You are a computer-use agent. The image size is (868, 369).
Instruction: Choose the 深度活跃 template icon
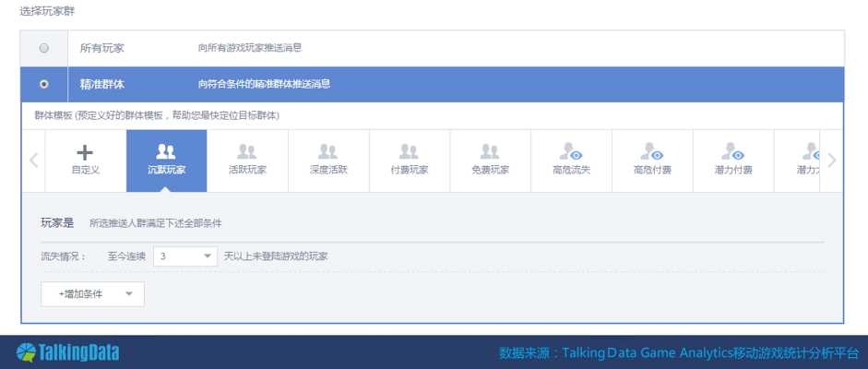click(327, 151)
